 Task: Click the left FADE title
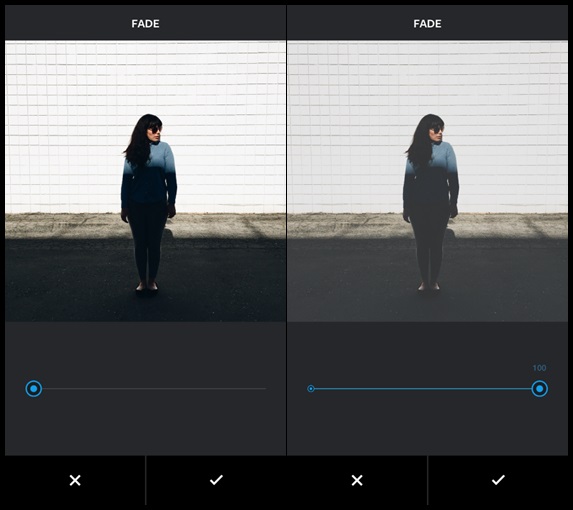click(145, 24)
